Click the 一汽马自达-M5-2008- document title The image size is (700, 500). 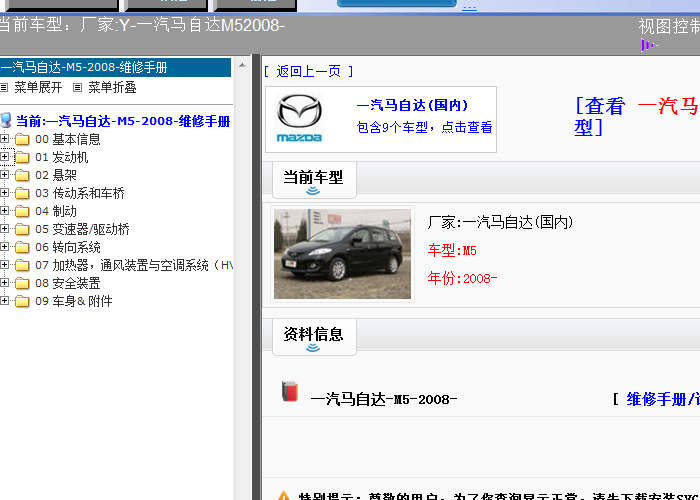383,399
